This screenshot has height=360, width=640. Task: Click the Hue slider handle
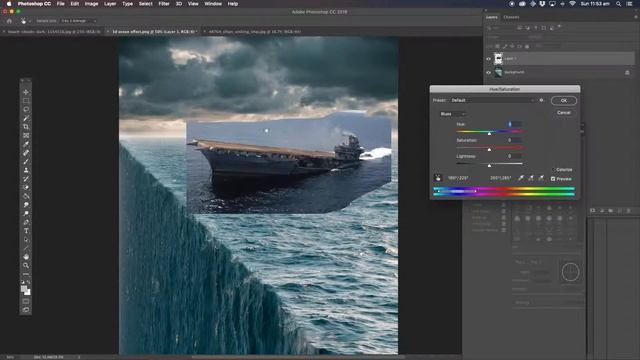click(489, 133)
